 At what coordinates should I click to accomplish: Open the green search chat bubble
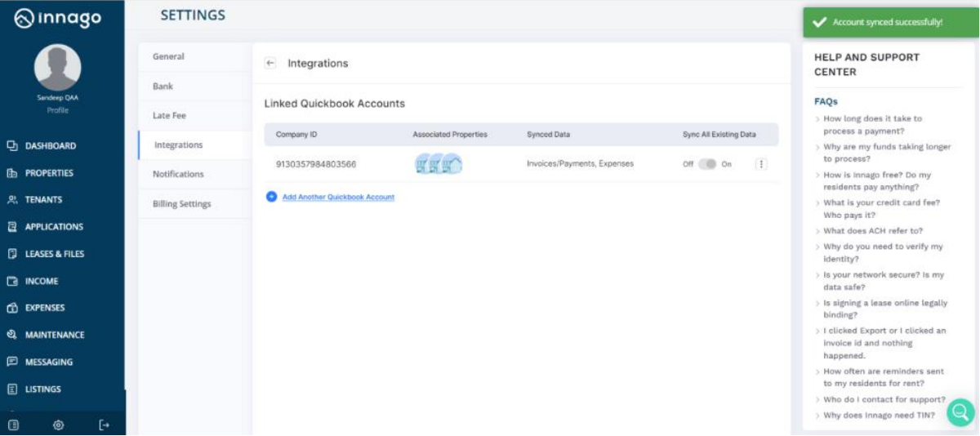click(960, 412)
